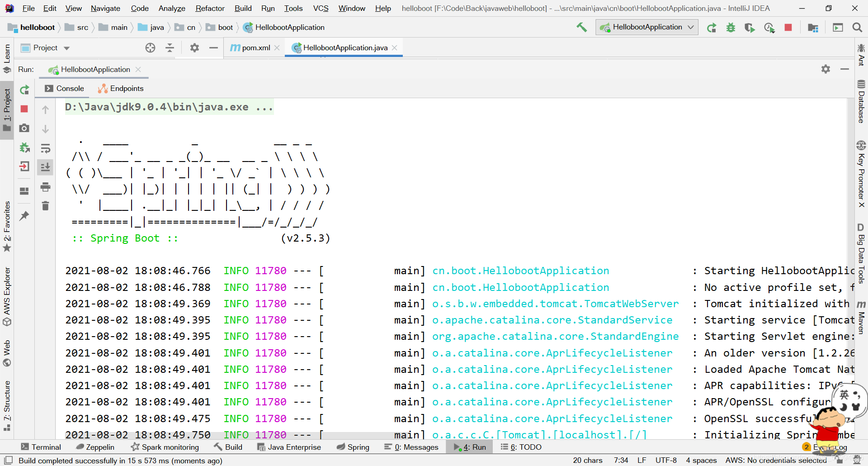Open Build tool window
The width and height of the screenshot is (868, 466).
228,447
